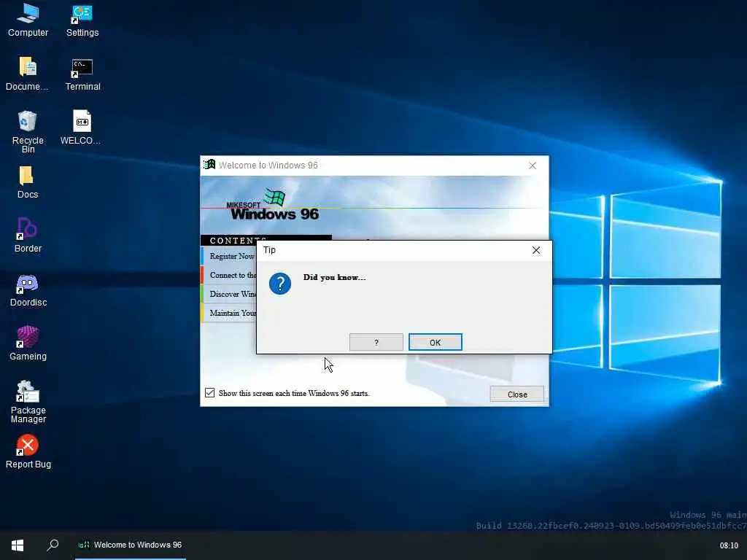
Task: Click Welcome to Windows 96 taskbar item
Action: [x=130, y=545]
